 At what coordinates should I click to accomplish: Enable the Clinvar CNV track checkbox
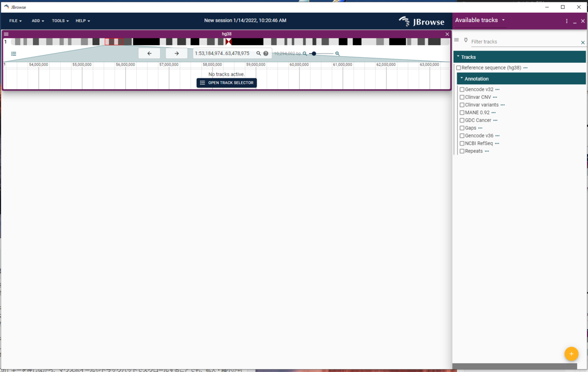(462, 97)
